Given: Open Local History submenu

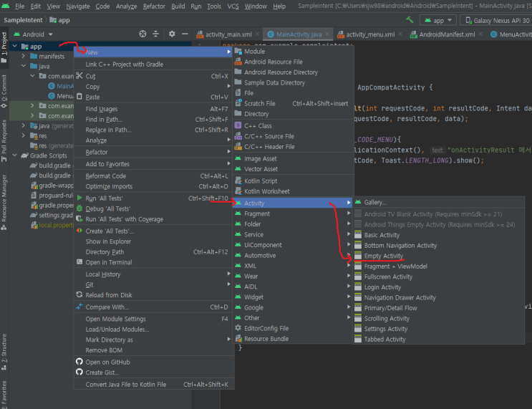Looking at the screenshot, I should [x=154, y=274].
